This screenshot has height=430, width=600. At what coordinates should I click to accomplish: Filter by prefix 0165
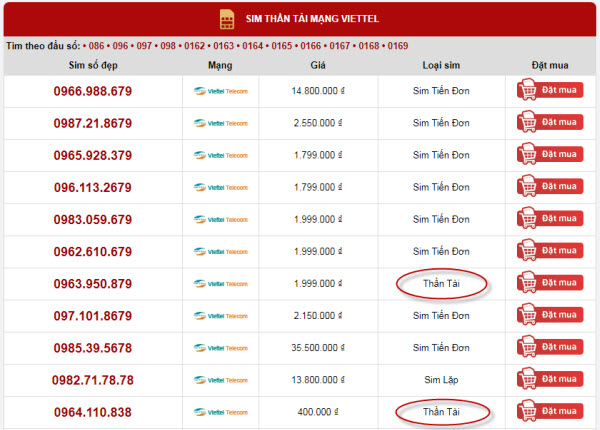pos(282,46)
